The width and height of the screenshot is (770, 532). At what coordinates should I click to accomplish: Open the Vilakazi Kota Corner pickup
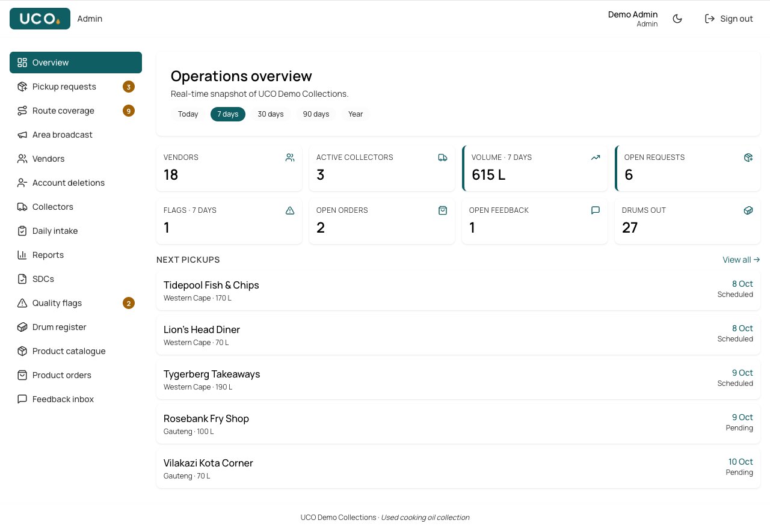click(x=458, y=468)
